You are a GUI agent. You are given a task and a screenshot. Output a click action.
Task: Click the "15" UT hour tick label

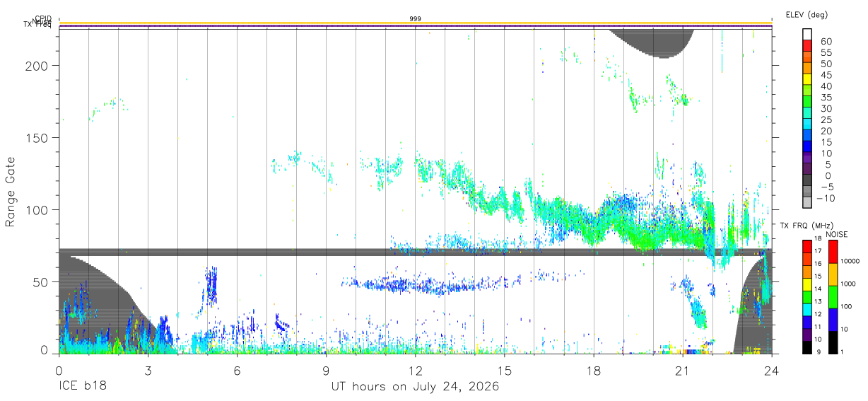505,371
